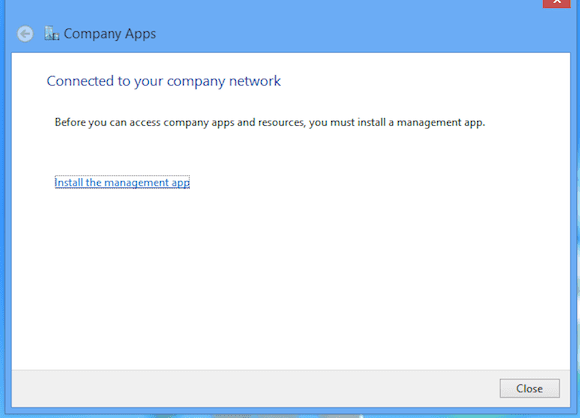Viewport: 580px width, 418px height.
Task: Click the sentence about installing a management app
Action: coord(270,122)
